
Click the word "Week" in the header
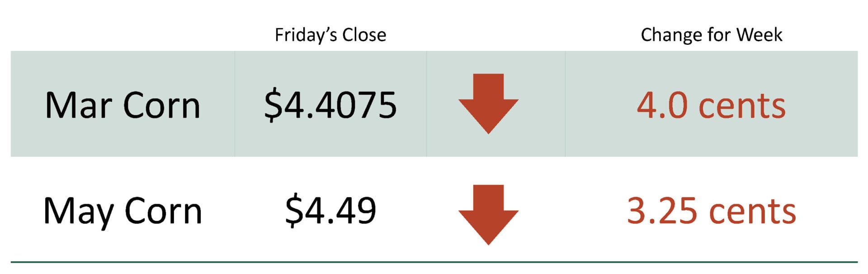(759, 35)
